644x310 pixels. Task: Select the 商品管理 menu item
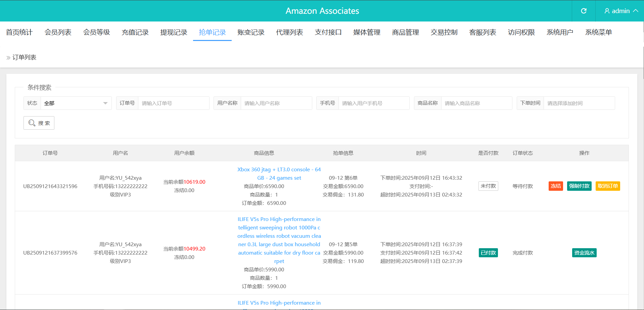coord(405,32)
